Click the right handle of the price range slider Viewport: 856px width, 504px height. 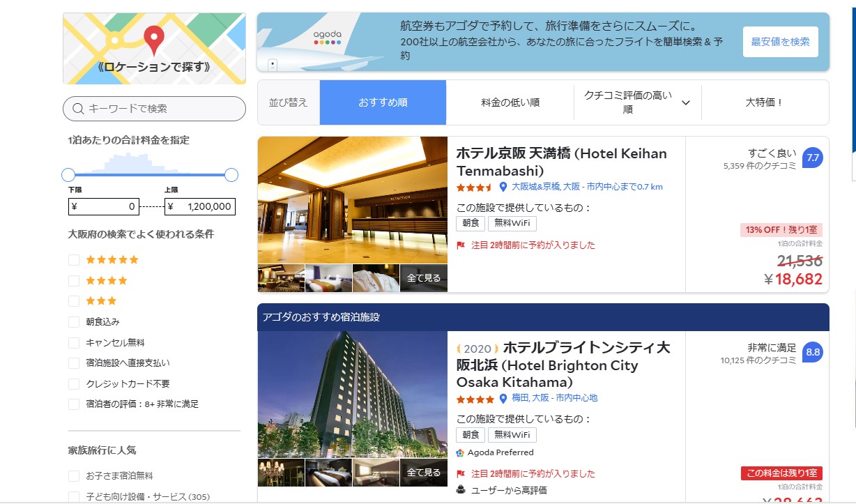[232, 175]
